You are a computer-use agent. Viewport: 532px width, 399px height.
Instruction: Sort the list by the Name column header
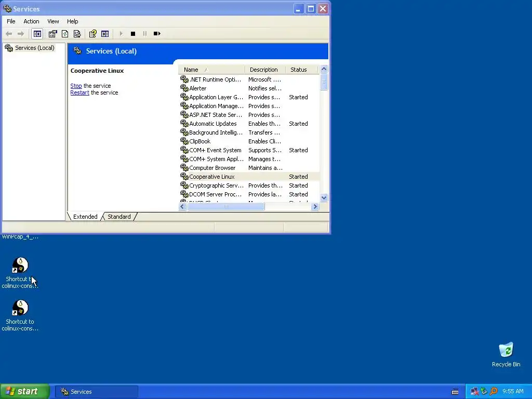211,70
